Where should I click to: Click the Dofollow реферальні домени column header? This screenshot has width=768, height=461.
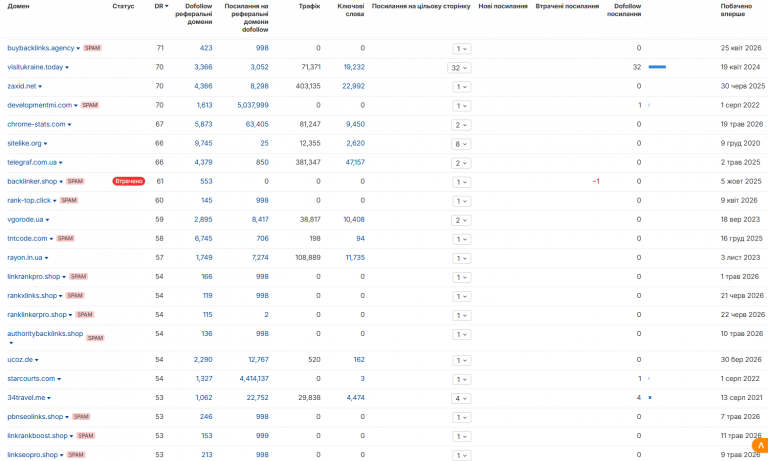[193, 14]
